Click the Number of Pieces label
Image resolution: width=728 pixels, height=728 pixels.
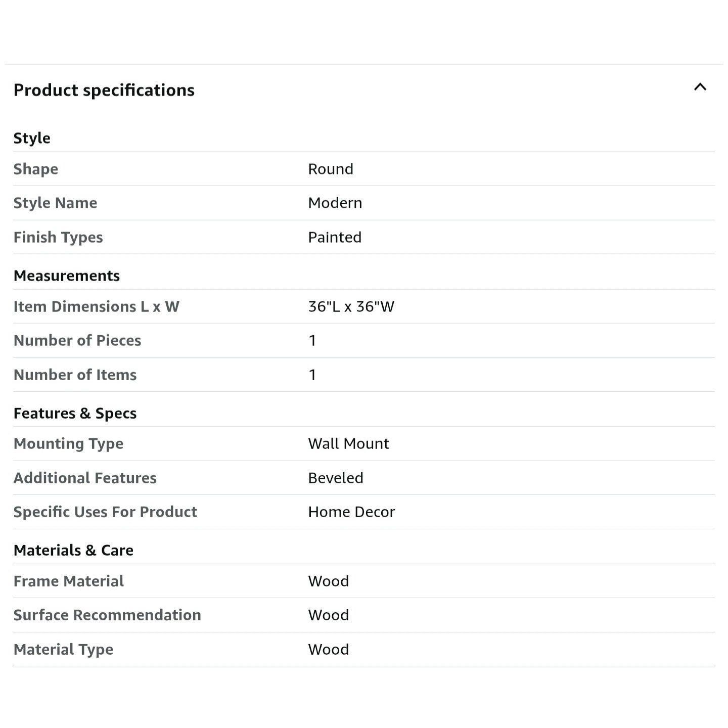pos(77,340)
